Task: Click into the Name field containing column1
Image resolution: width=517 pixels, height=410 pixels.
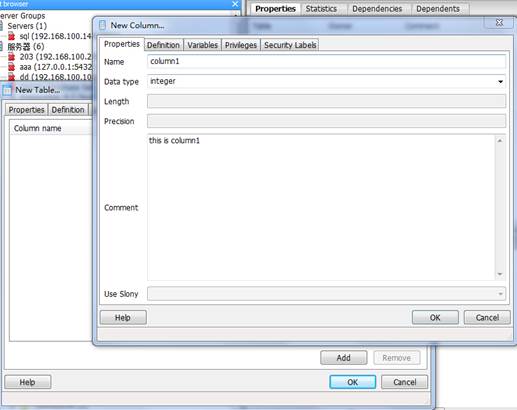Action: point(326,62)
